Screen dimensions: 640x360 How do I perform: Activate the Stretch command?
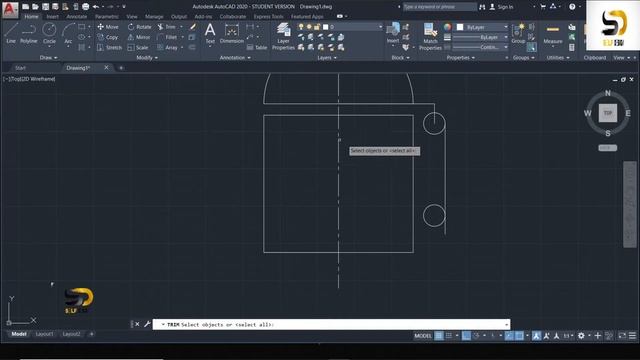coord(109,47)
